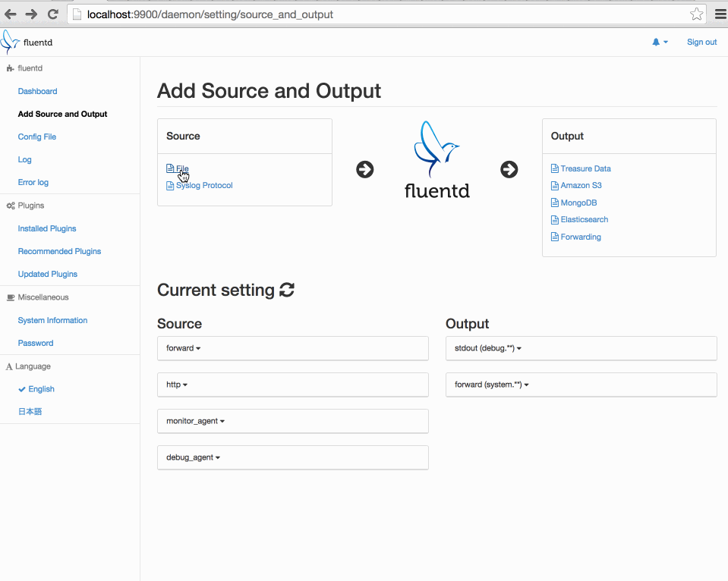Viewport: 728px width, 581px height.
Task: Click the browser back arrow
Action: 10,14
